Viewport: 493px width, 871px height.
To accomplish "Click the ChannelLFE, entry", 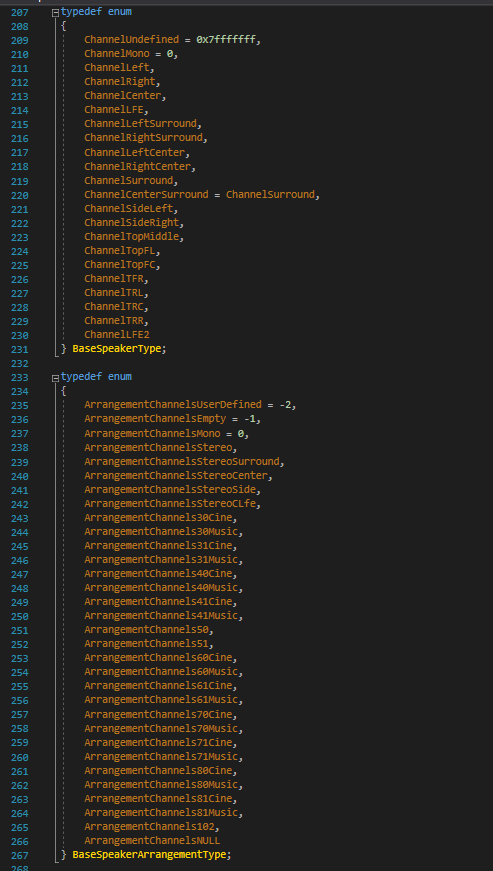I will tap(117, 110).
